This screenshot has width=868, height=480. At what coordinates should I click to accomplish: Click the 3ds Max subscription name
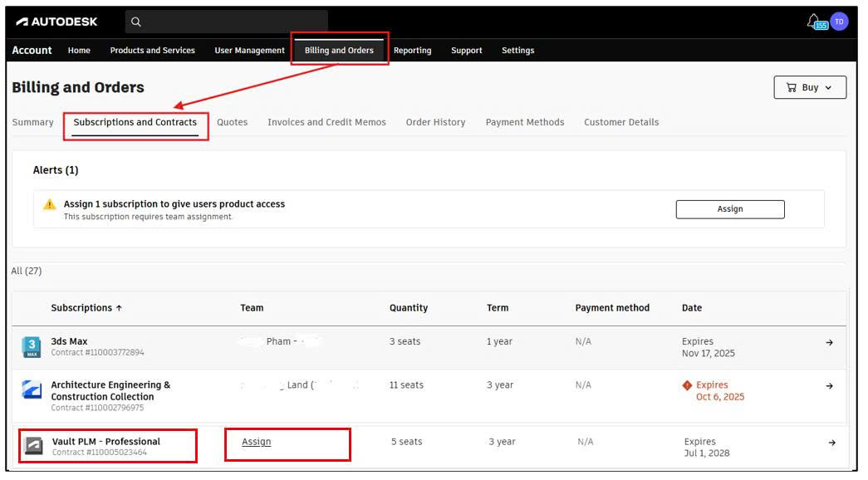click(x=69, y=341)
